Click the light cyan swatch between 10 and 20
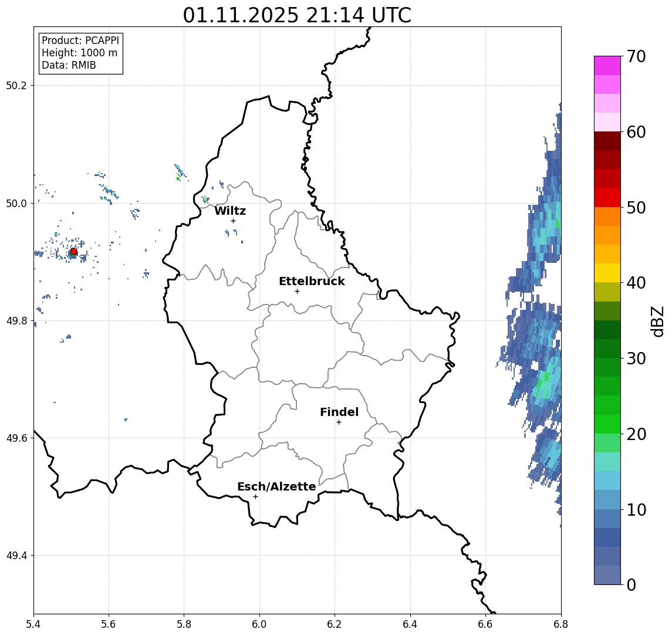Screen dimensions: 672x636 (x=607, y=481)
